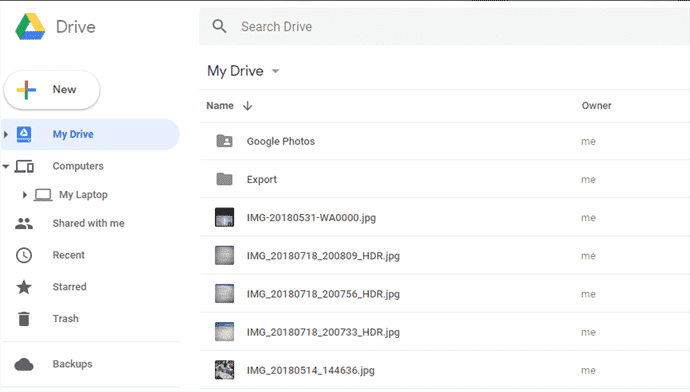Viewport: 690px width, 392px height.
Task: Collapse the Computers section arrow
Action: (6, 166)
